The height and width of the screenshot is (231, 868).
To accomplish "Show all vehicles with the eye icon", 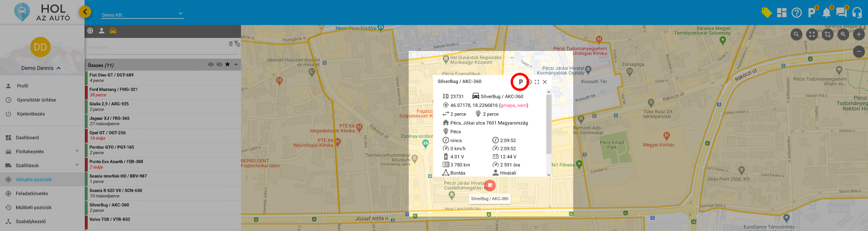I will [211, 65].
